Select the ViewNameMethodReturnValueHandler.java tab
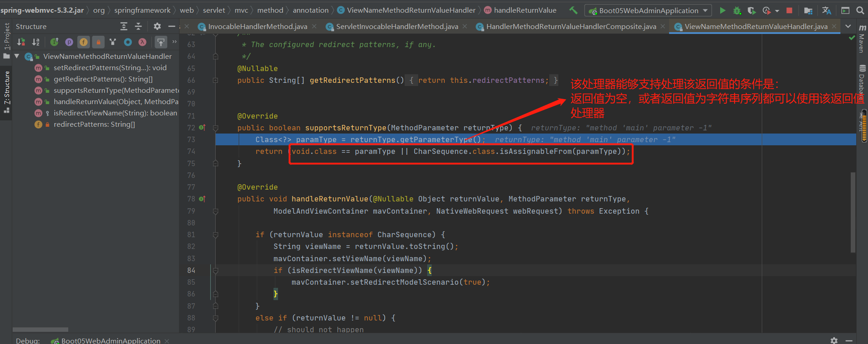 756,26
